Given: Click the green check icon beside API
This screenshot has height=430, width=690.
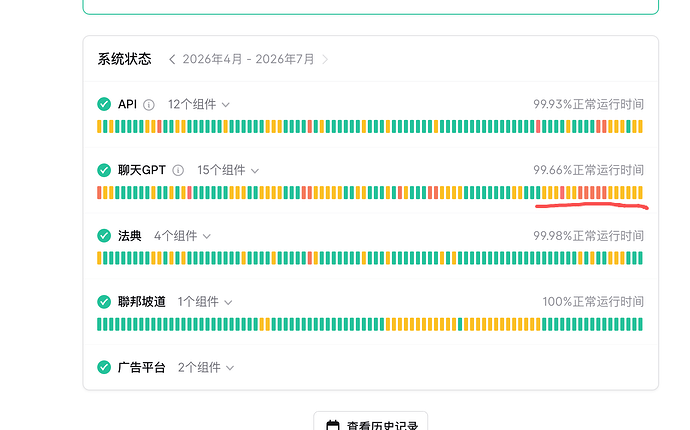Looking at the screenshot, I should point(104,104).
